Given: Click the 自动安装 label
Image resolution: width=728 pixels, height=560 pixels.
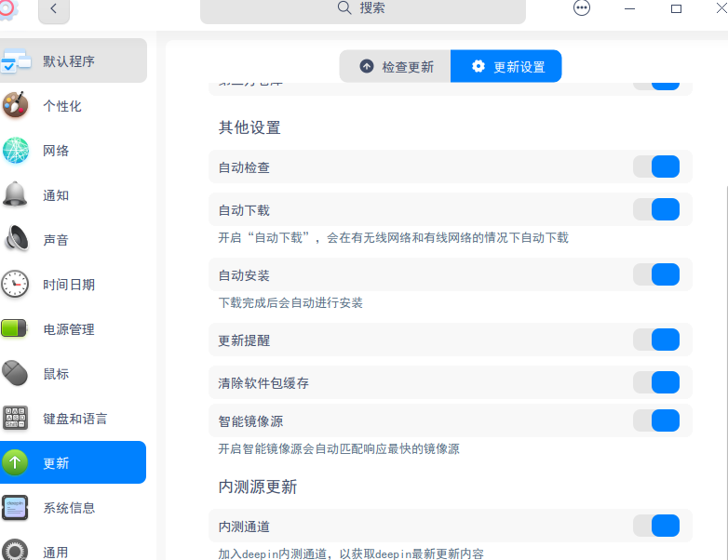Looking at the screenshot, I should click(244, 274).
